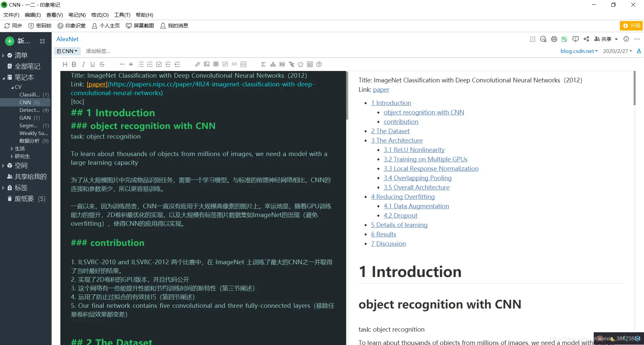Open the 'paper' link in preview pane
The width and height of the screenshot is (644, 345).
381,89
